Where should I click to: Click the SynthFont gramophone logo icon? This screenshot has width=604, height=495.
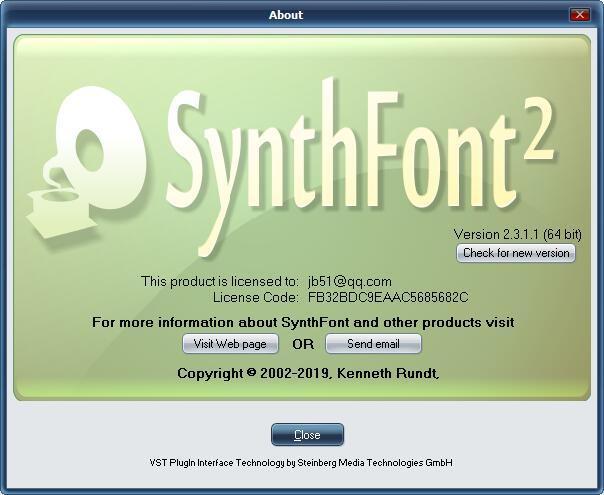click(87, 162)
